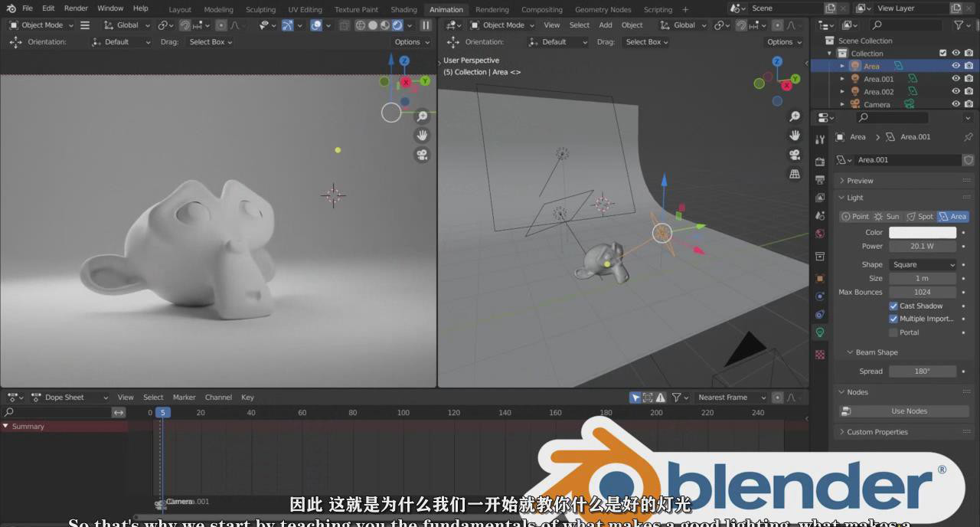The height and width of the screenshot is (527, 980).
Task: Open the Output properties tab icon
Action: (x=820, y=179)
